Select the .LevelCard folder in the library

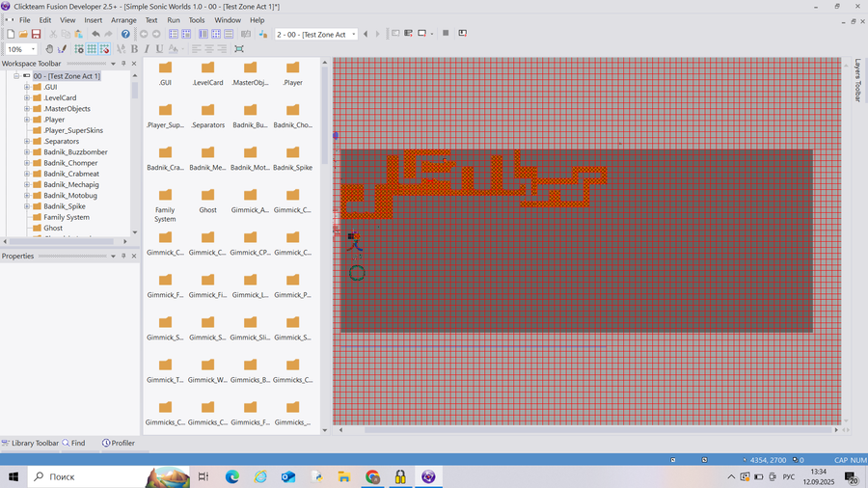pyautogui.click(x=207, y=73)
